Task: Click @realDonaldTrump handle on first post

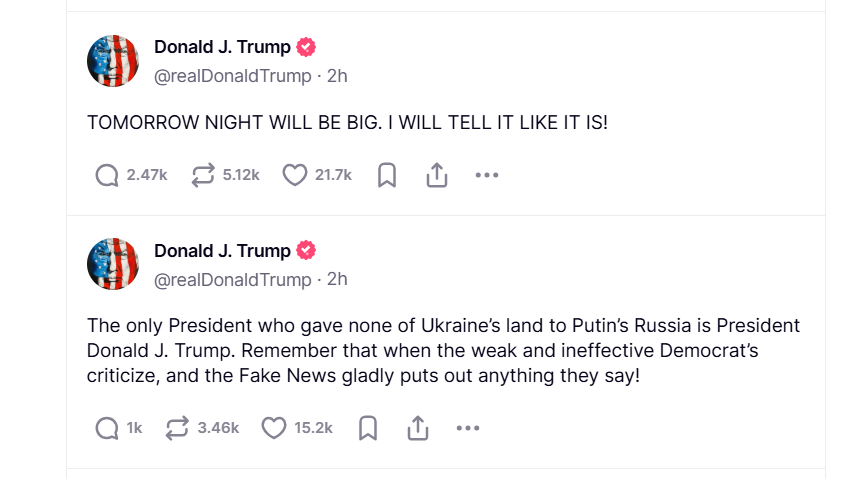Action: [x=232, y=76]
